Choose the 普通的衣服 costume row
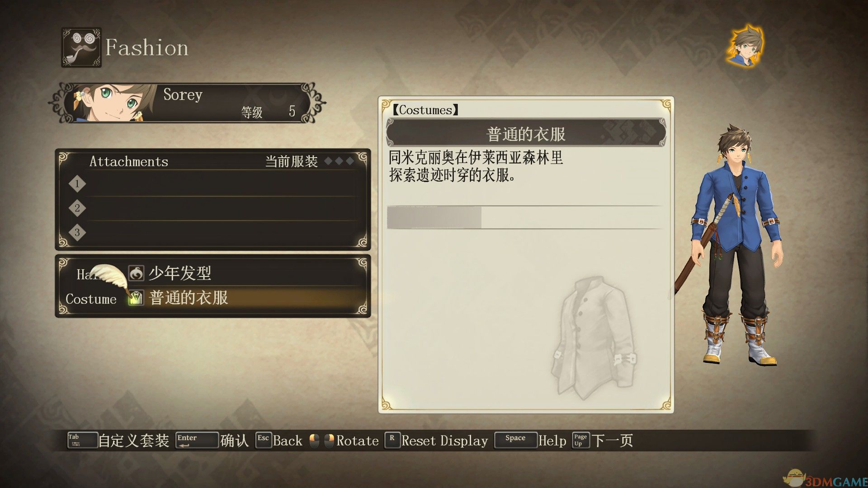The image size is (868, 488). [212, 298]
